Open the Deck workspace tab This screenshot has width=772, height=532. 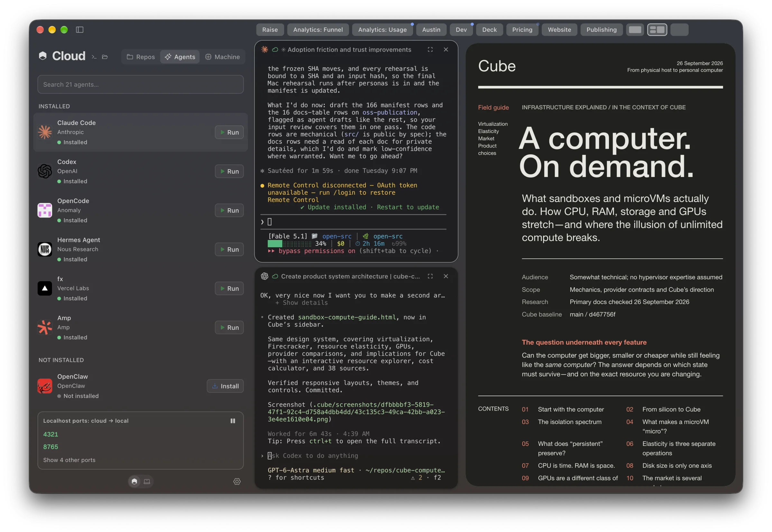click(x=489, y=30)
